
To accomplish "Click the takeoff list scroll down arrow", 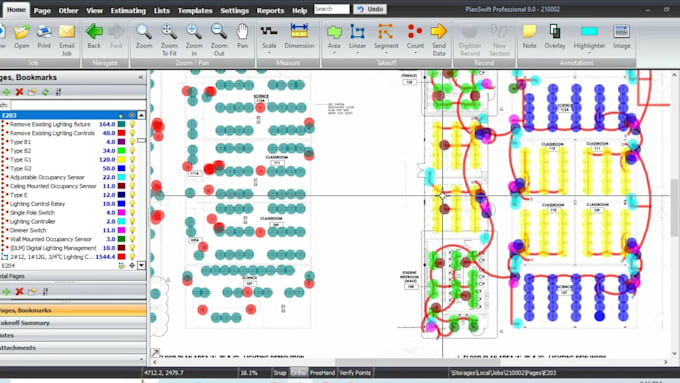I will tap(141, 265).
